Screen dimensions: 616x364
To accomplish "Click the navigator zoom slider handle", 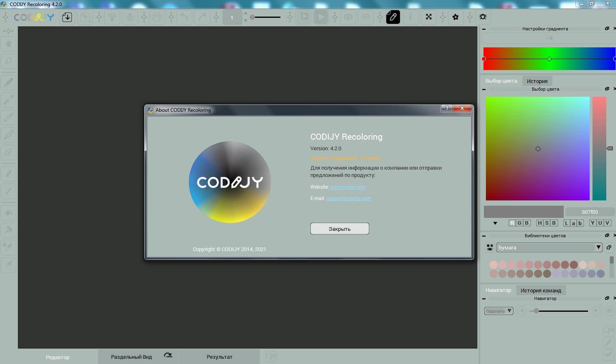I will pos(536,311).
